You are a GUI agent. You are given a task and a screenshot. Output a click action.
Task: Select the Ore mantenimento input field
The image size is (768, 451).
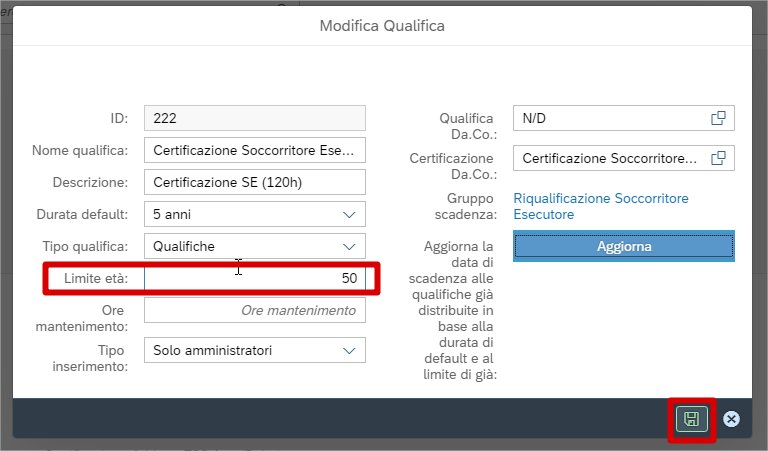(x=255, y=311)
